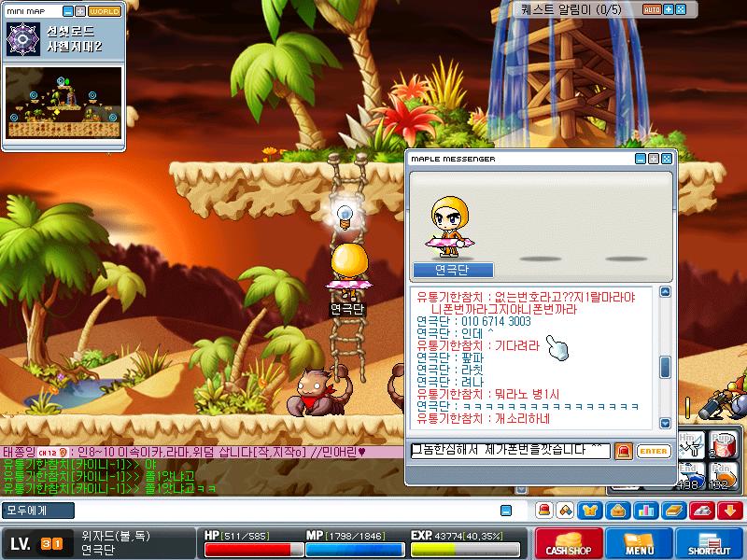Click the plus icon on quest notifier

[669, 9]
